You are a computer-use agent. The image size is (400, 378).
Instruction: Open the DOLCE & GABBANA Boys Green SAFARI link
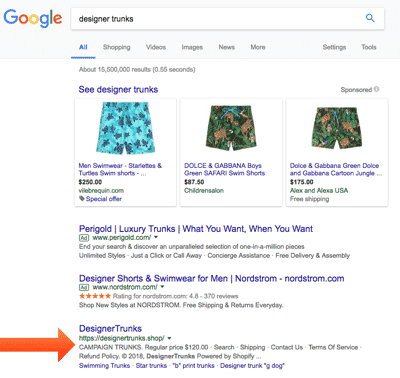pos(225,169)
